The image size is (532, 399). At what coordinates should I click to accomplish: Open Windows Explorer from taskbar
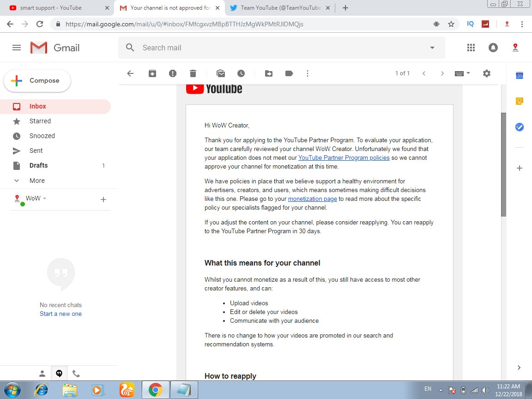click(x=70, y=390)
